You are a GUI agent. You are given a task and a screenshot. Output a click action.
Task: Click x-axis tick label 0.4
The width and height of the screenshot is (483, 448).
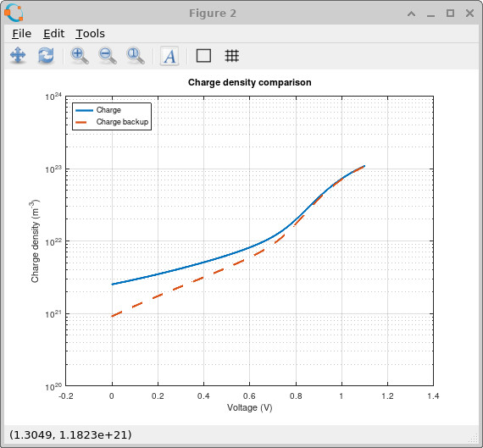click(203, 396)
